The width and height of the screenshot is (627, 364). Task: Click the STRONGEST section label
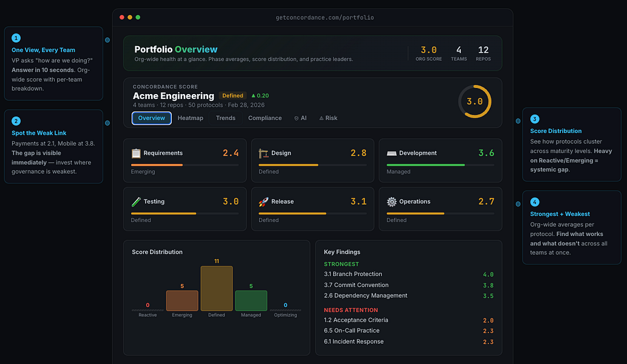341,264
